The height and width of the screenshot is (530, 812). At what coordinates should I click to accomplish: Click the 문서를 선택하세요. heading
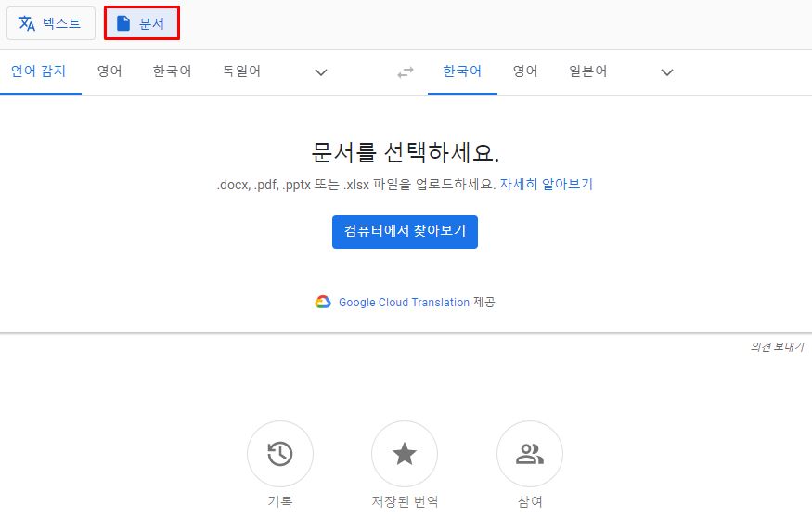(405, 152)
